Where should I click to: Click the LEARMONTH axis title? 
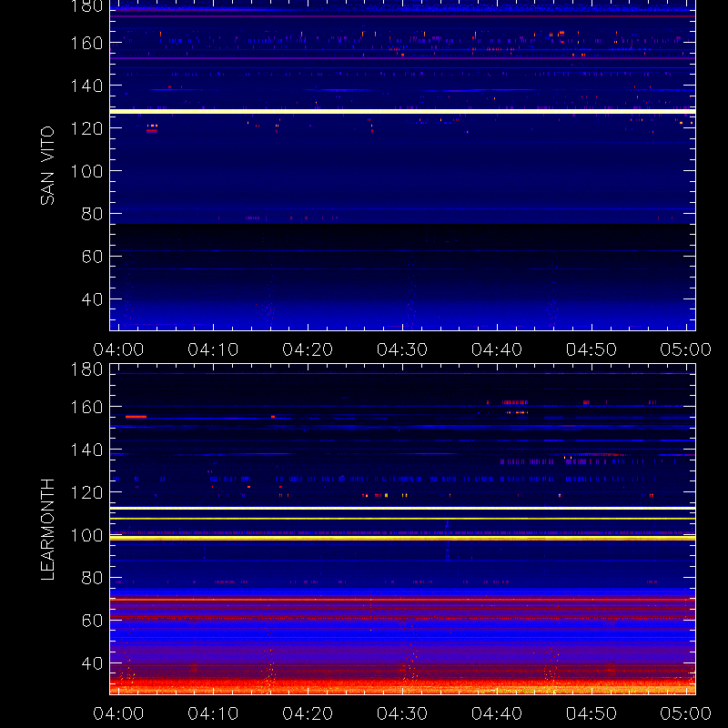(47, 530)
